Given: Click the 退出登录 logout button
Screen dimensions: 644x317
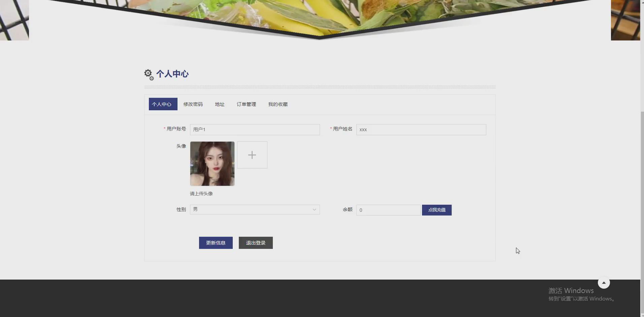Looking at the screenshot, I should pyautogui.click(x=255, y=242).
